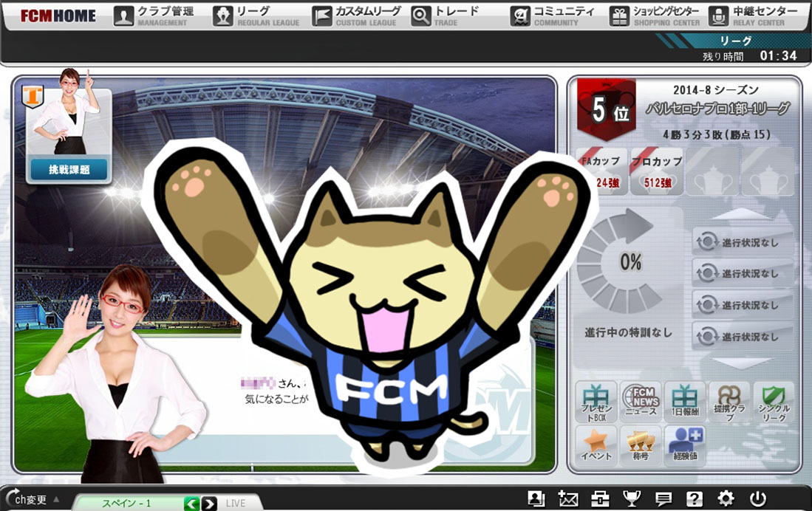Open the シングルリーグ shield icon

click(774, 402)
